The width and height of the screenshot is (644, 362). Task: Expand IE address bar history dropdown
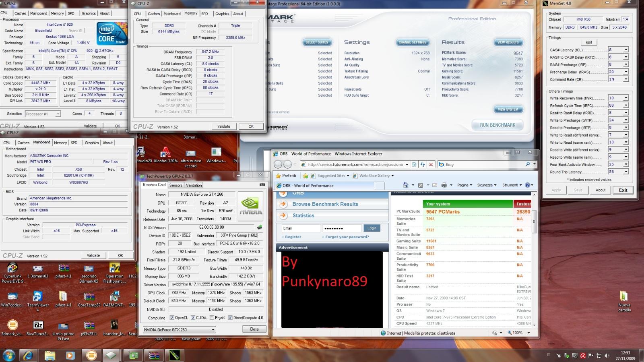407,164
